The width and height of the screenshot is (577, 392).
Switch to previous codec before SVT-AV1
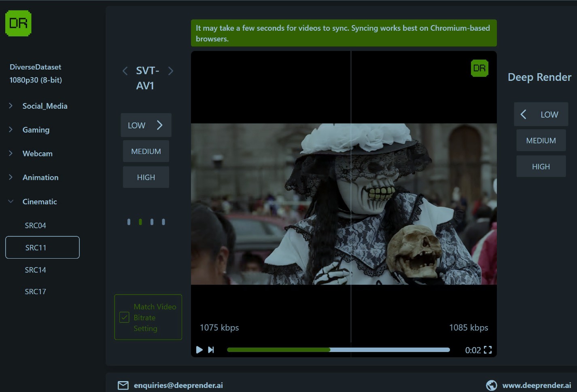[x=125, y=71]
